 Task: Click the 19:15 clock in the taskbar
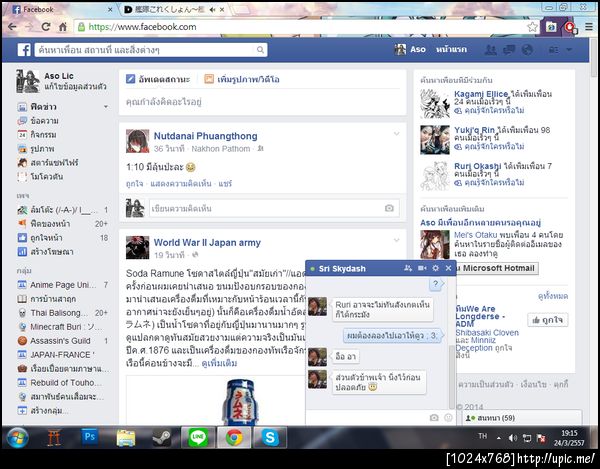[x=569, y=433]
